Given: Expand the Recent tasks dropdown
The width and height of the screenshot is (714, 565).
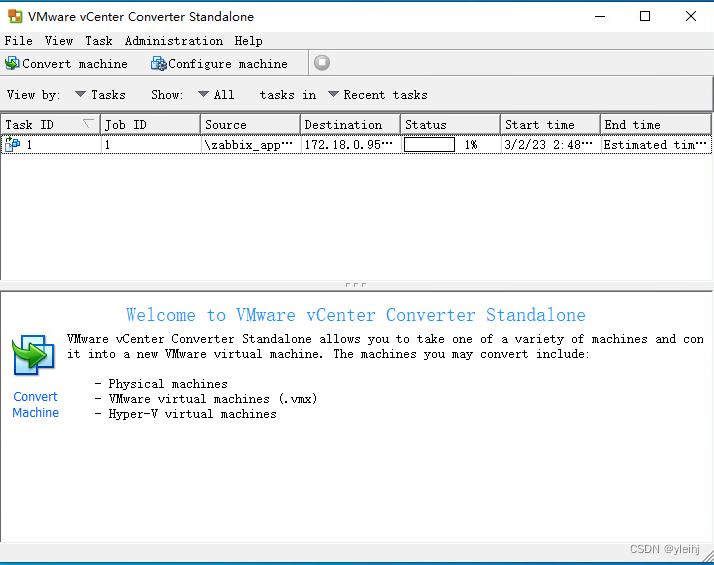Looking at the screenshot, I should point(378,95).
